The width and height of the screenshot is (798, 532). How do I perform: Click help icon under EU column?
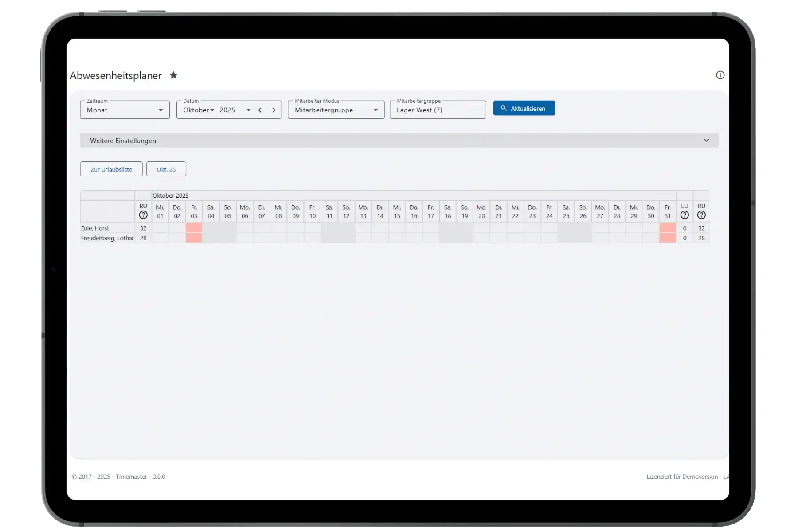(685, 215)
